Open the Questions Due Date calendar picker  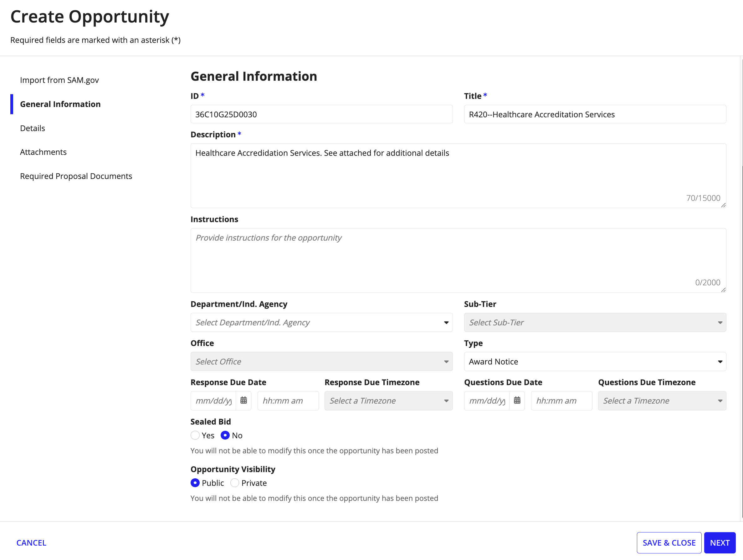517,400
